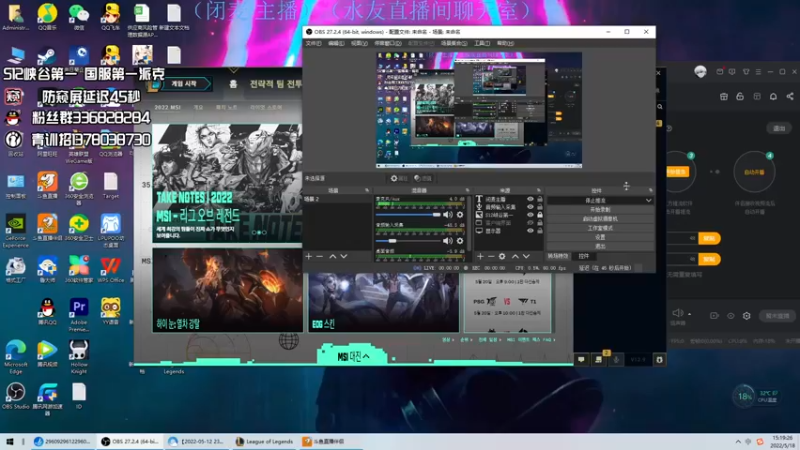This screenshot has width=800, height=450.
Task: Open EDG skins news card in League client
Action: (384, 302)
